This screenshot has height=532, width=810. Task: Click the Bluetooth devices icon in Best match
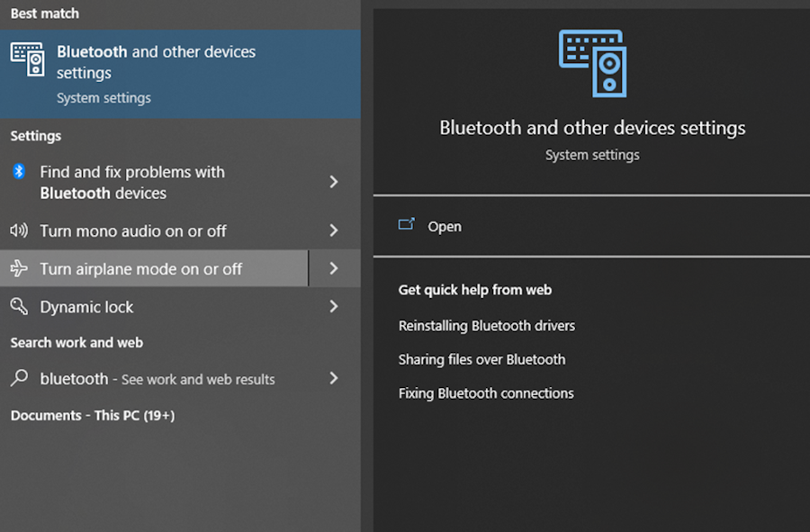click(28, 59)
